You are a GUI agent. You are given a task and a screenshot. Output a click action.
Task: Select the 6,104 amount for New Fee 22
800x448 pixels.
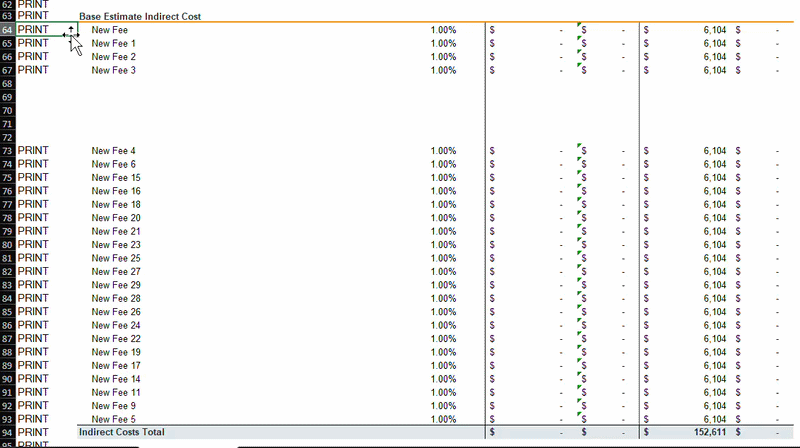pyautogui.click(x=720, y=339)
